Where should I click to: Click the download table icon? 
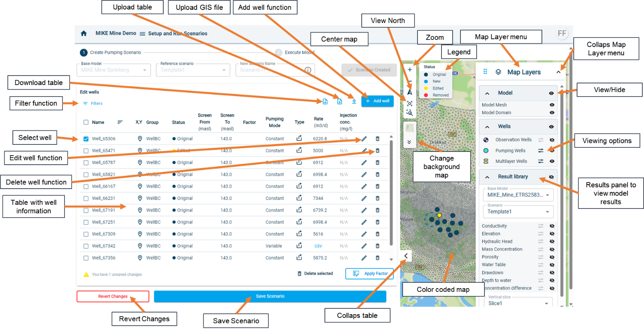[325, 102]
